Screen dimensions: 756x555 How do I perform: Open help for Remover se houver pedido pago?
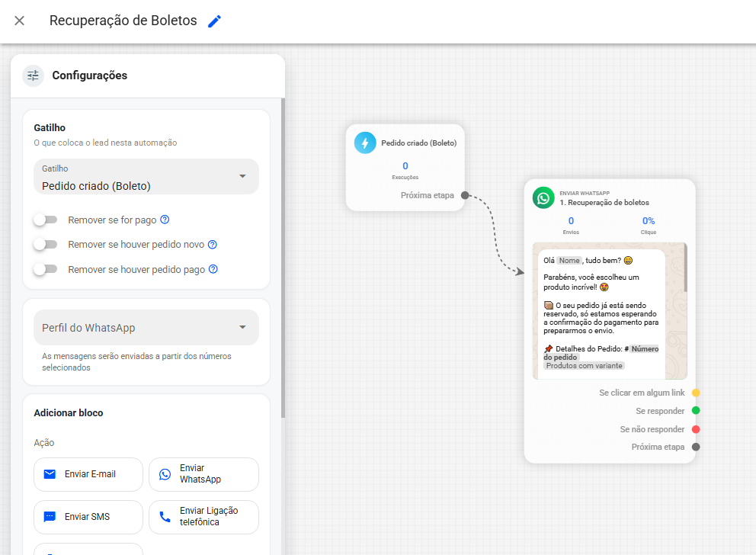tap(213, 269)
